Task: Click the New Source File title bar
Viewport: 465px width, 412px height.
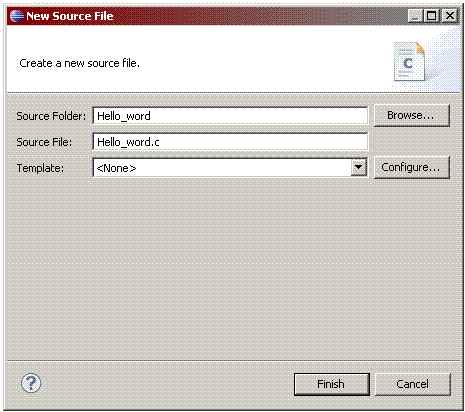Action: (233, 16)
